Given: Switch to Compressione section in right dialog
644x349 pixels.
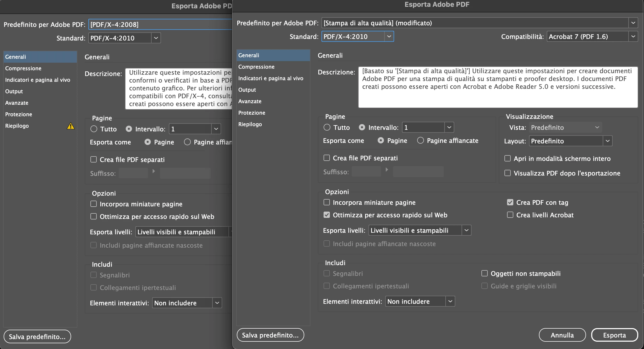Looking at the screenshot, I should pyautogui.click(x=256, y=67).
